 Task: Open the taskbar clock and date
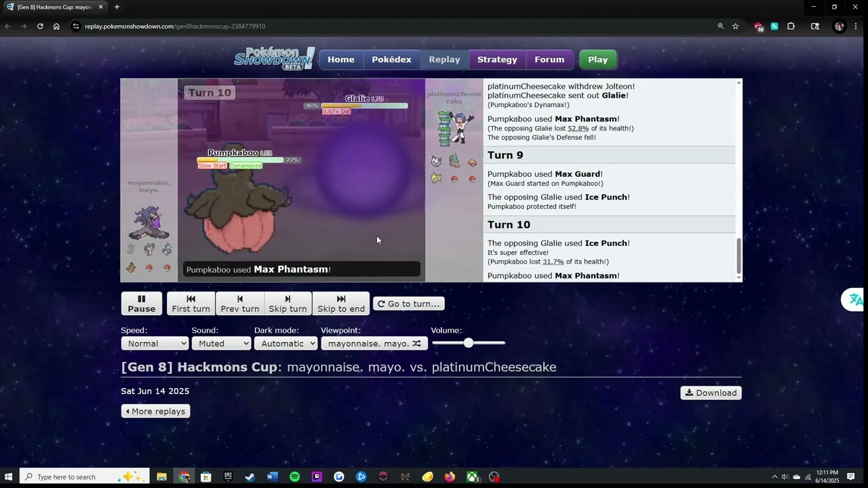[x=827, y=476]
